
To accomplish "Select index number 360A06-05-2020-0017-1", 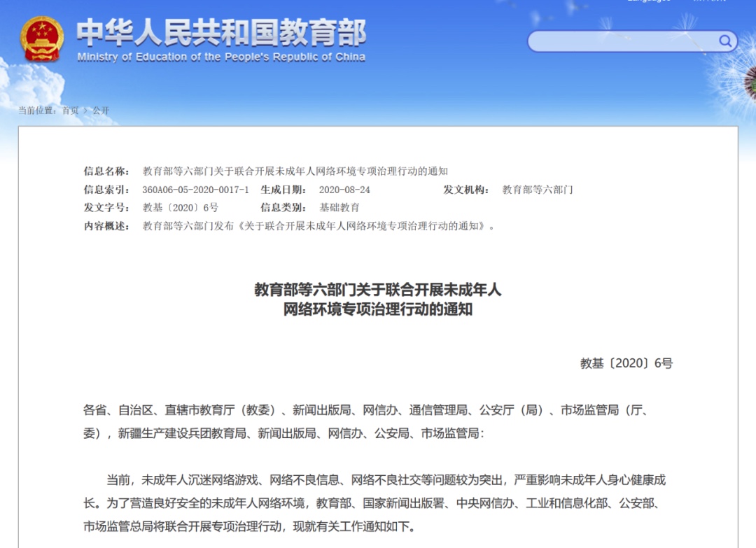I will click(x=196, y=190).
